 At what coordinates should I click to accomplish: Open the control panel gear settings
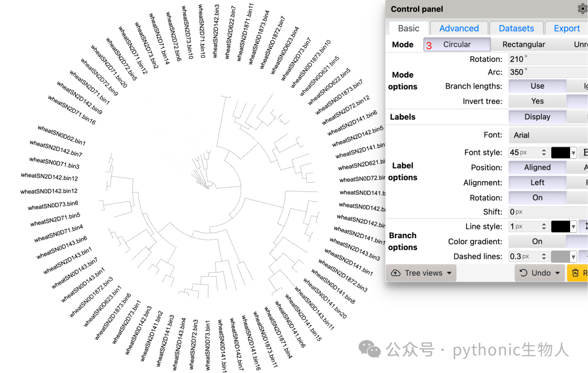[583, 9]
